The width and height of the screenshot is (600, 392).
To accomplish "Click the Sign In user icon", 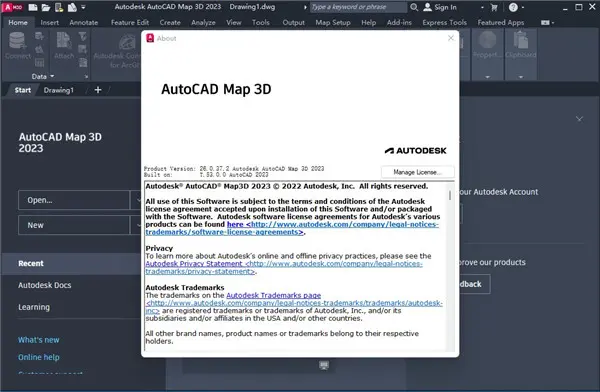I will pos(428,7).
